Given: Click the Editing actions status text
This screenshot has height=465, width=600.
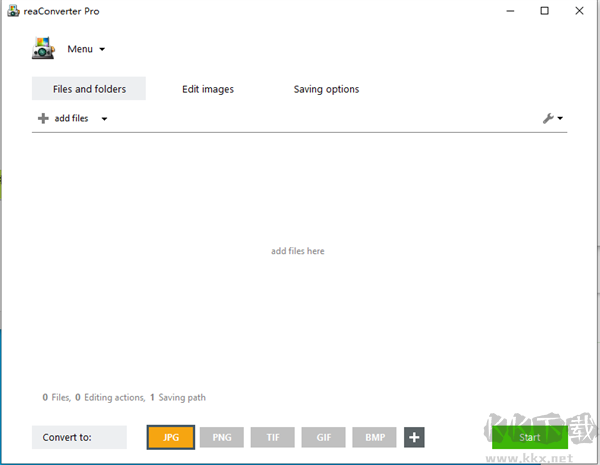Looking at the screenshot, I should click(110, 397).
